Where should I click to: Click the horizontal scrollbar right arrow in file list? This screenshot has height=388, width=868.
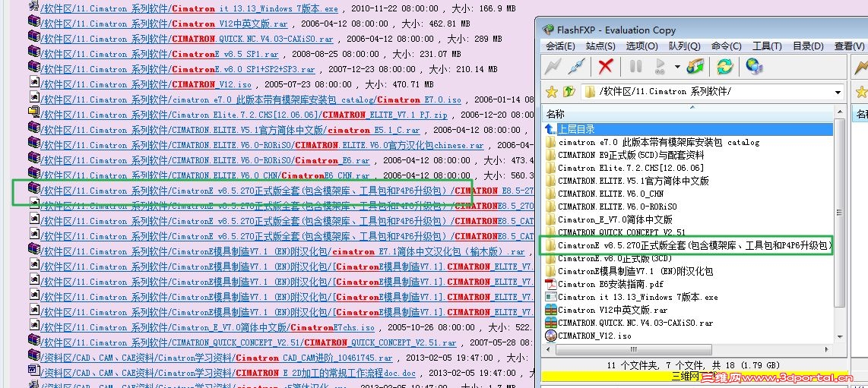[828, 349]
